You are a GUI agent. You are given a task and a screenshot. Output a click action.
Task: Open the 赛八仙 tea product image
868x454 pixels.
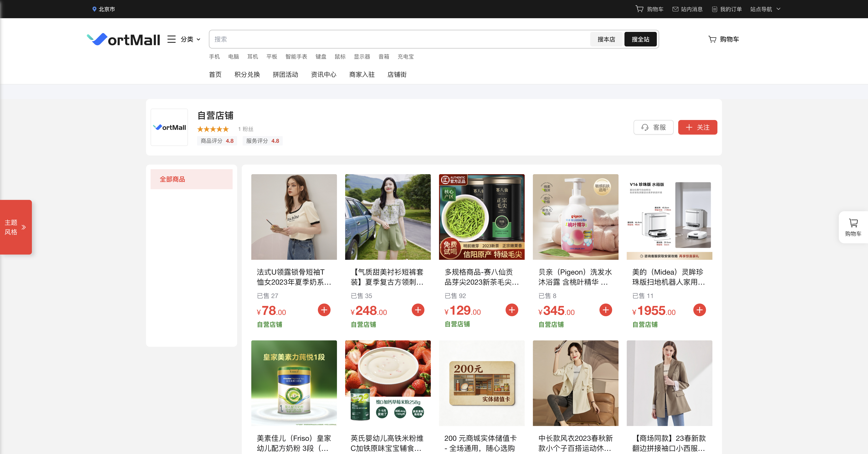click(482, 217)
